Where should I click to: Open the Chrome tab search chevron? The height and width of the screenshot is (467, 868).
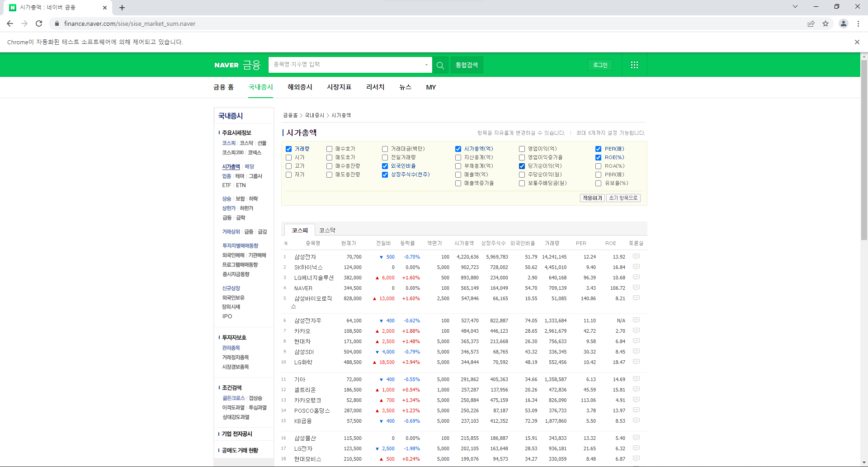795,6
